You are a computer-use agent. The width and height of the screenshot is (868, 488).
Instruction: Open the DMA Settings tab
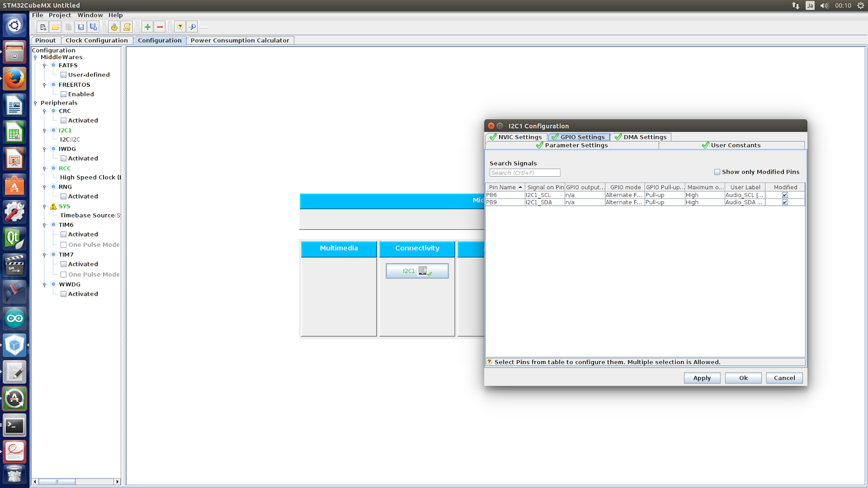[x=641, y=137]
